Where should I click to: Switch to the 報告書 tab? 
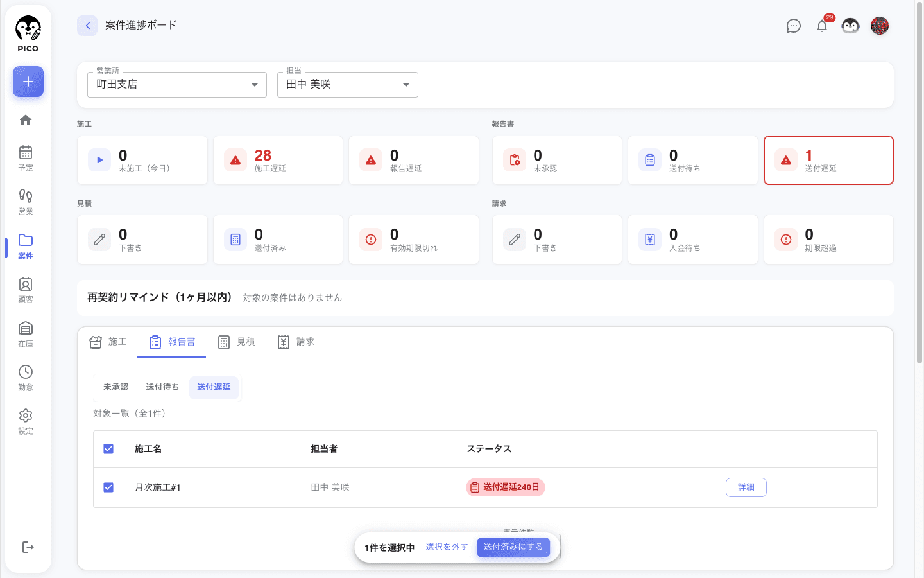(172, 342)
